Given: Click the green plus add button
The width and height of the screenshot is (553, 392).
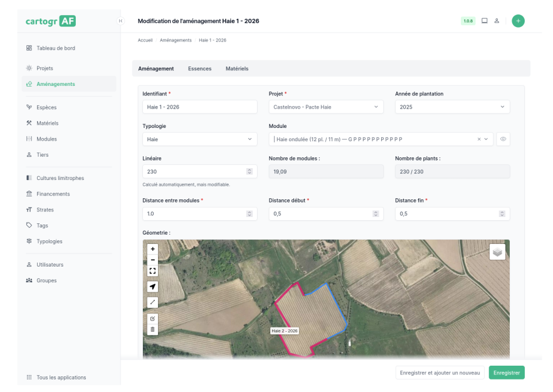Looking at the screenshot, I should click(x=518, y=21).
